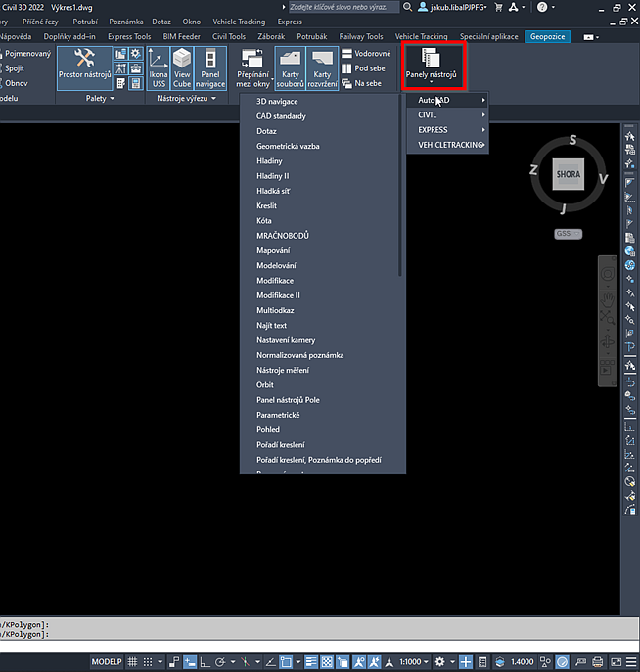Click the Ikona USS button
Image resolution: width=640 pixels, height=672 pixels.
pos(158,68)
